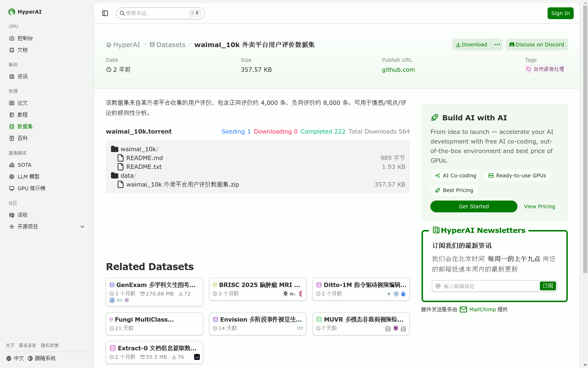This screenshot has width=588, height=368.
Task: Click the Sign In button
Action: click(x=560, y=13)
